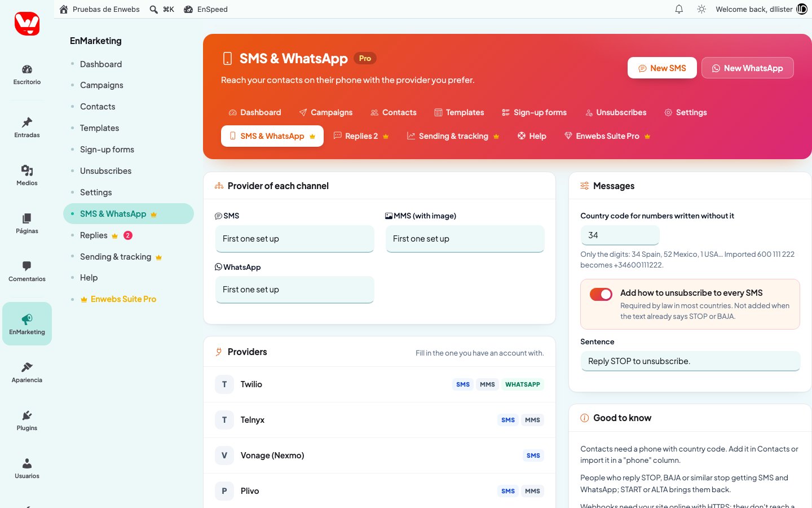Click the Sentence text field
Screen dimensions: 812x508
click(x=690, y=361)
